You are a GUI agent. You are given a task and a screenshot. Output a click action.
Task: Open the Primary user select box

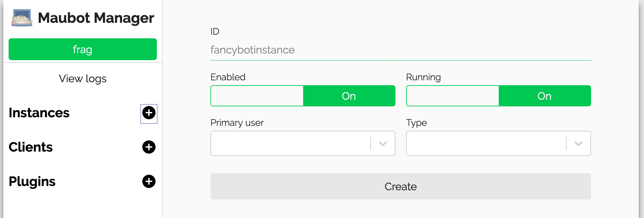303,143
